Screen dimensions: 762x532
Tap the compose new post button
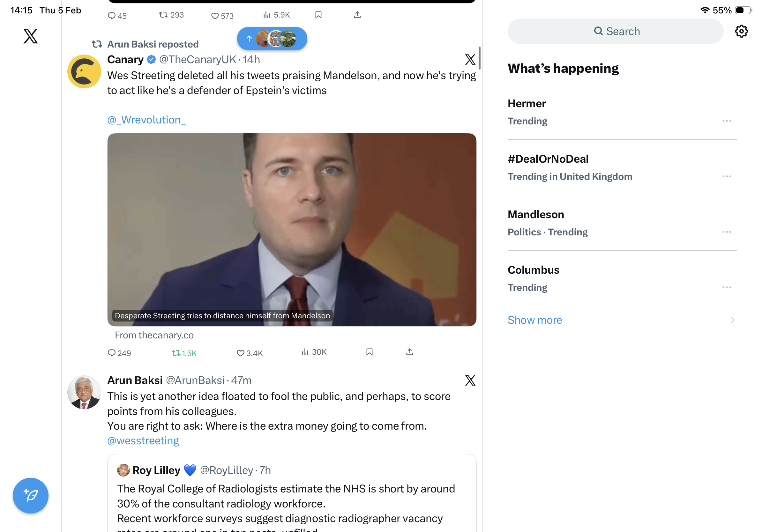pos(31,496)
